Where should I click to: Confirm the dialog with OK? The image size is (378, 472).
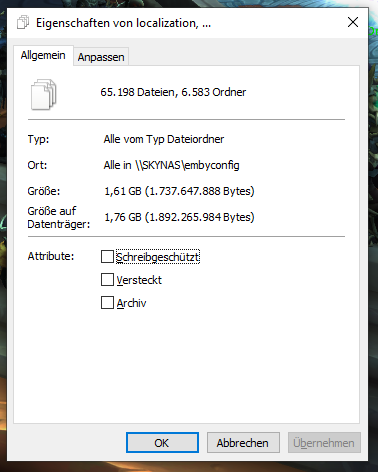[162, 443]
